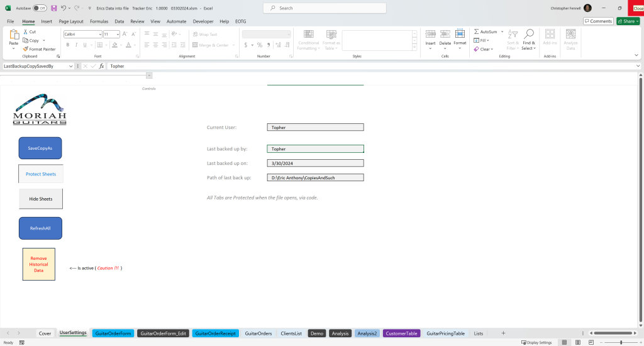Click the Hide Sheets button
The image size is (644, 346).
click(41, 199)
